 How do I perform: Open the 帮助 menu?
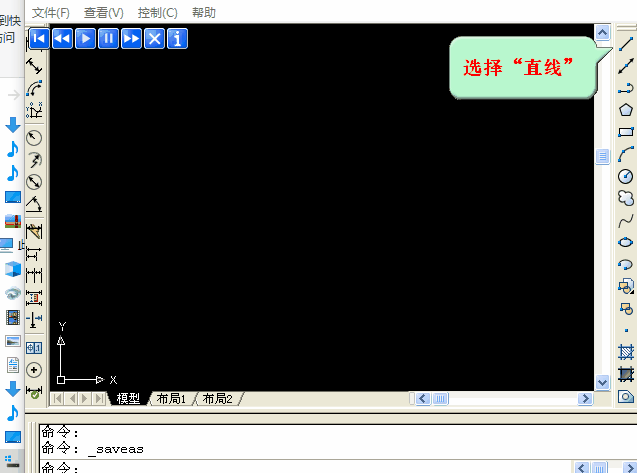click(x=204, y=13)
